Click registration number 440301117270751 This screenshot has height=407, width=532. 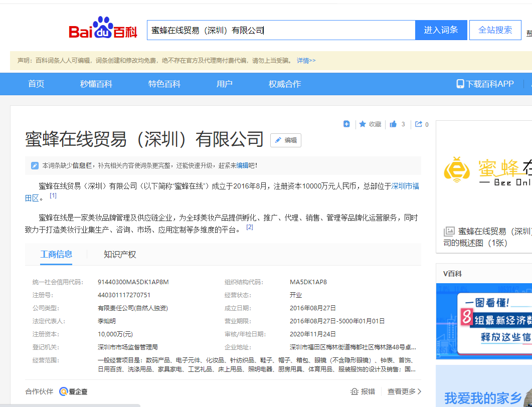pyautogui.click(x=124, y=295)
